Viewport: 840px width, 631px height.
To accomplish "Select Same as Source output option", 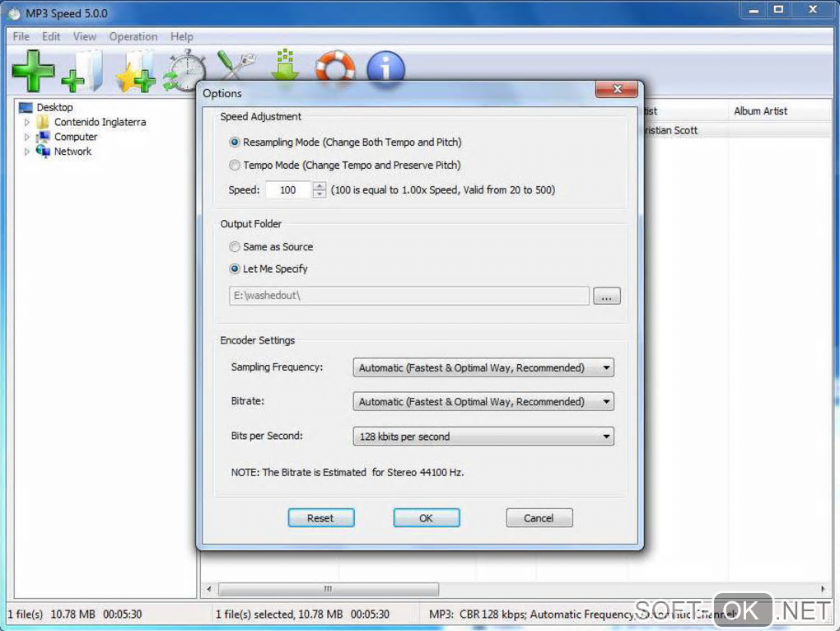I will pyautogui.click(x=234, y=246).
